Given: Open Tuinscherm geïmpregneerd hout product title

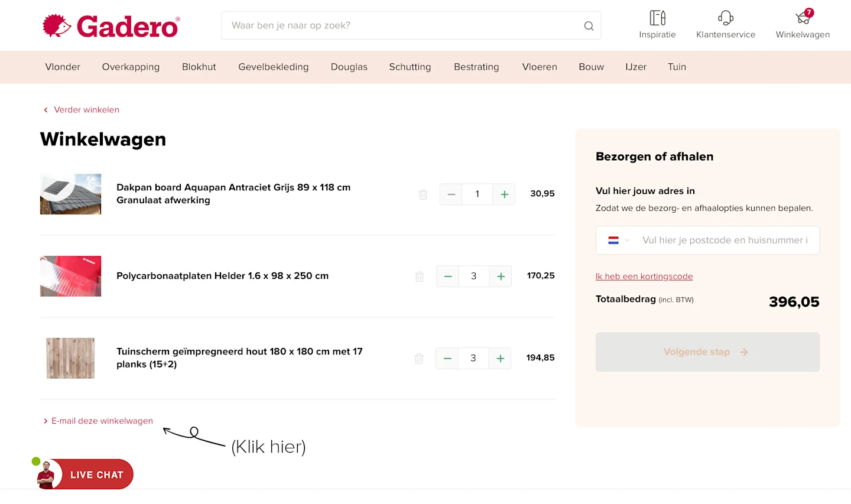Looking at the screenshot, I should pyautogui.click(x=239, y=358).
